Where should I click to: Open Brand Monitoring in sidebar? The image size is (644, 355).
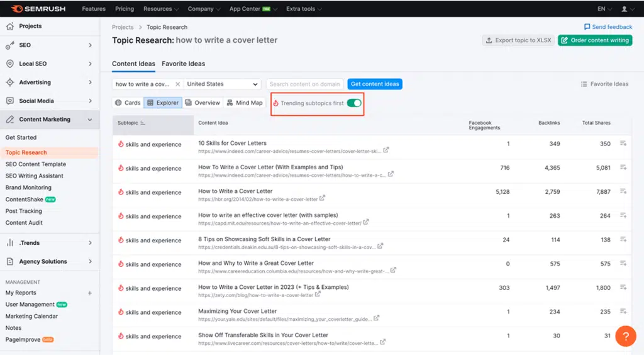(x=28, y=188)
